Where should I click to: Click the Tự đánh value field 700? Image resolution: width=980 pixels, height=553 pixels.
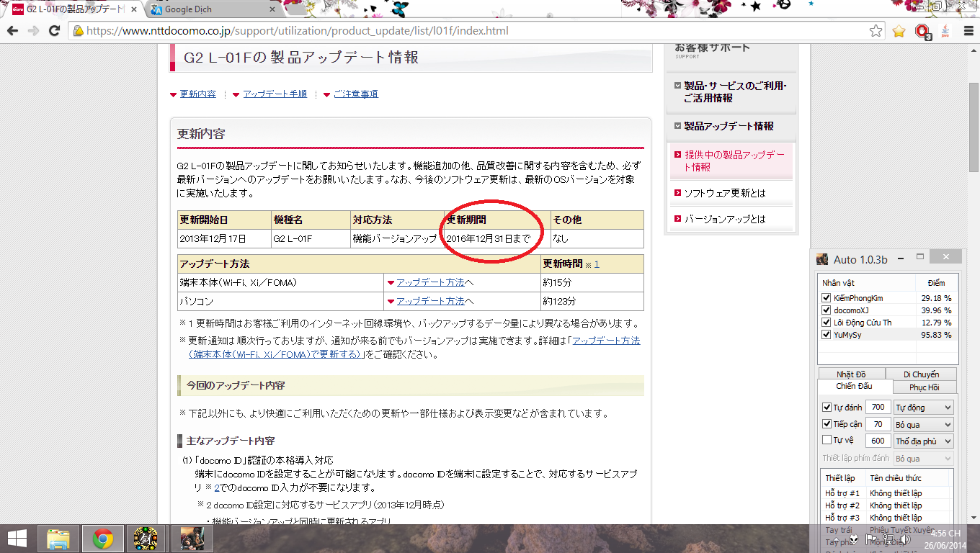pos(878,408)
